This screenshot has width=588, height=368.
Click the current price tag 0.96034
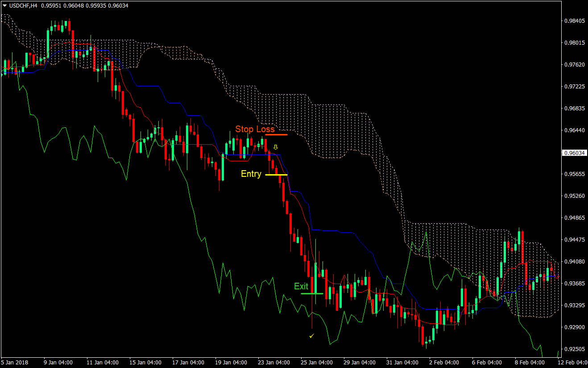574,152
